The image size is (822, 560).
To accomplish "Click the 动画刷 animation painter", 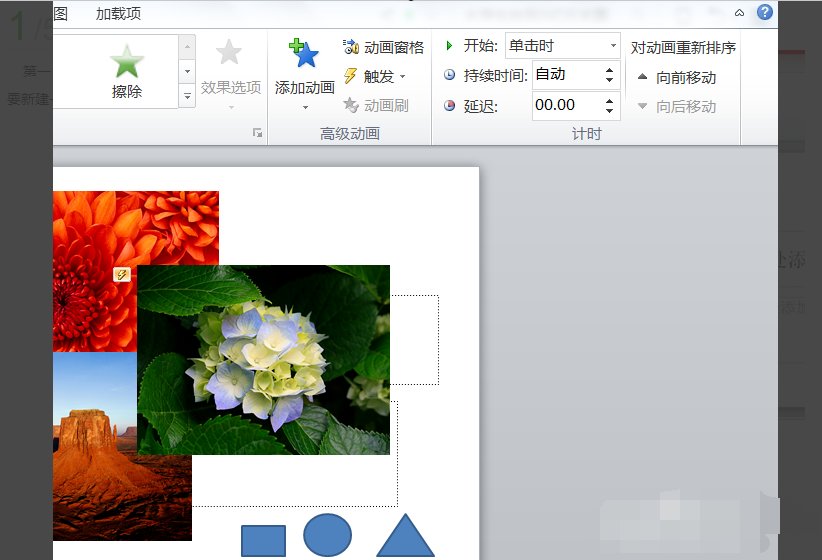I will click(x=375, y=105).
